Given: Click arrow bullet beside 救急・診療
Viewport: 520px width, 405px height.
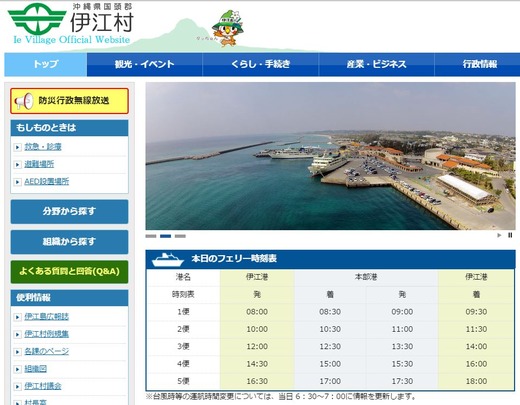Looking at the screenshot, I should pyautogui.click(x=17, y=147).
